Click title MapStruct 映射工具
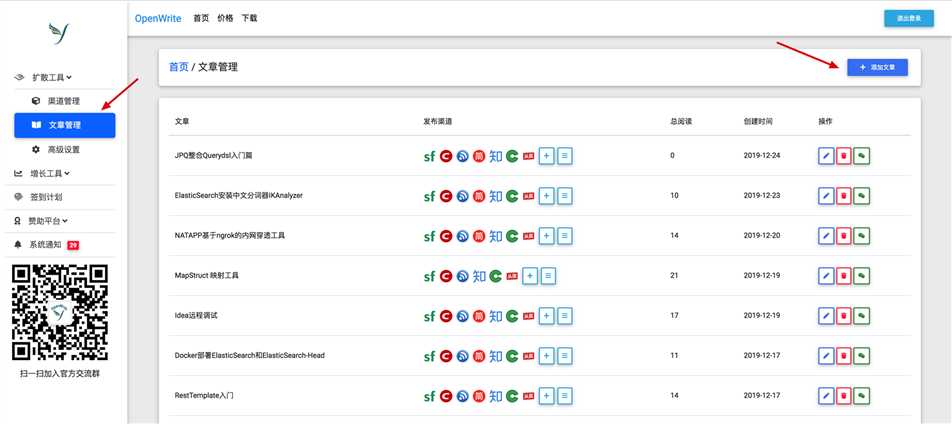Viewport: 952px width, 424px height. (206, 276)
